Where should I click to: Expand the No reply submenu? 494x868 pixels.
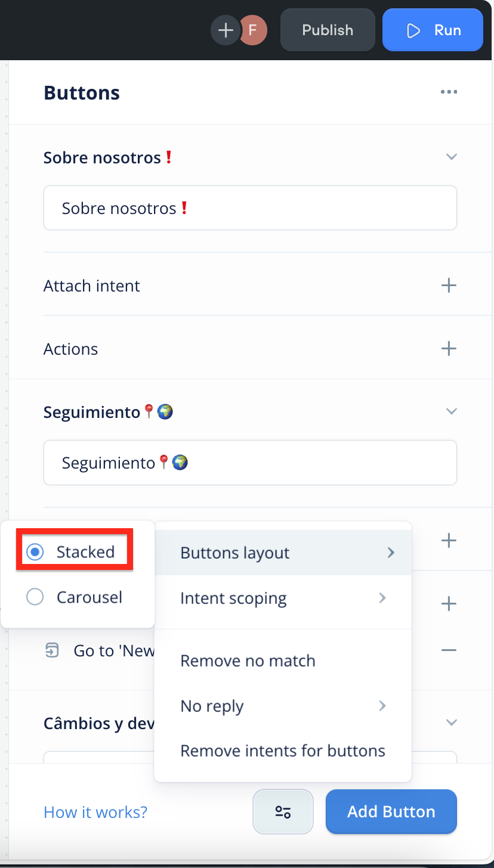[x=283, y=706]
